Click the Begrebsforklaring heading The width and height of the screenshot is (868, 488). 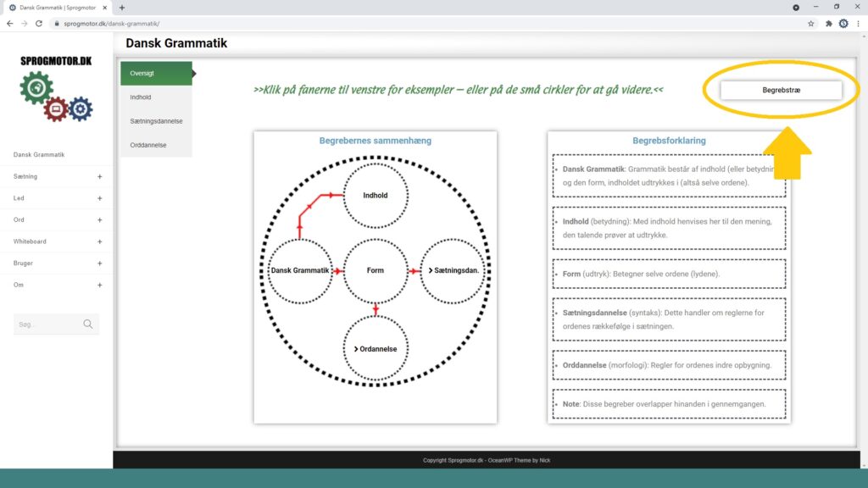(669, 141)
